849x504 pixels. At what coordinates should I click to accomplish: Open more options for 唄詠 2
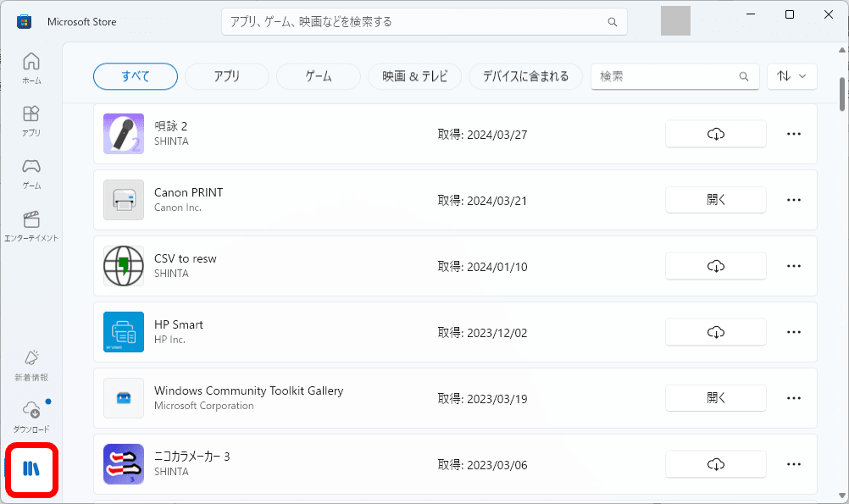pyautogui.click(x=794, y=134)
